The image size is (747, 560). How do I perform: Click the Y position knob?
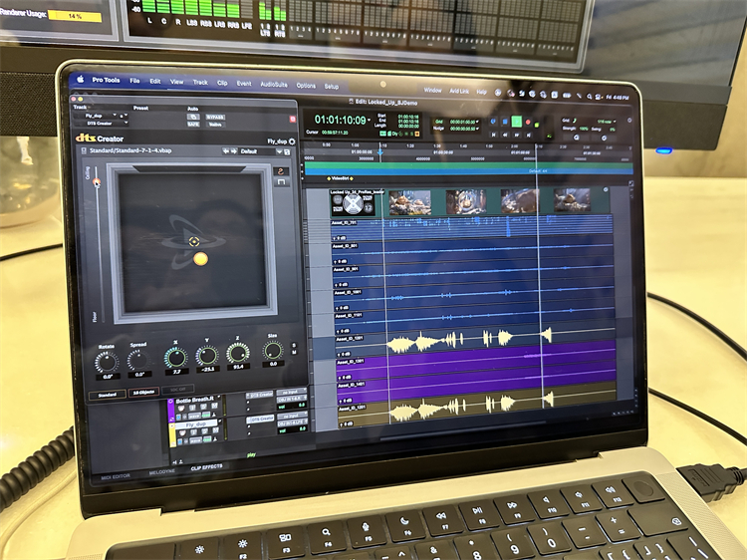208,356
